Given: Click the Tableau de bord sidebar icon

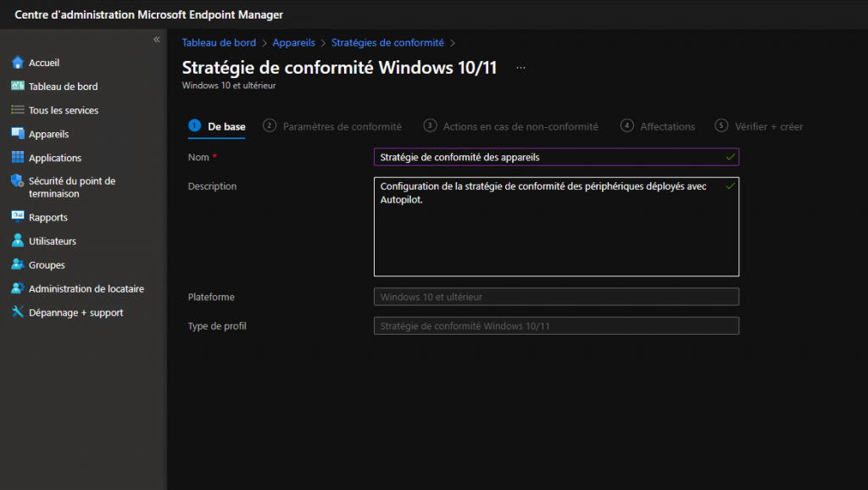Looking at the screenshot, I should (18, 86).
